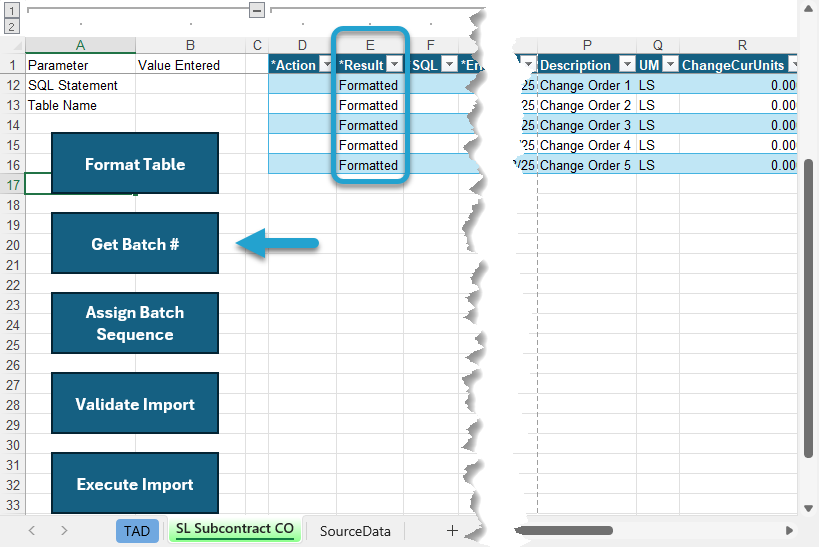Switch to the SL Subcontract CO sheet tab
This screenshot has height=547, width=819.
pyautogui.click(x=235, y=529)
